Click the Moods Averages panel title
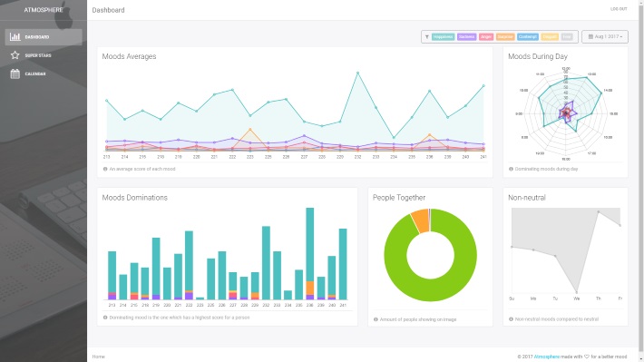The width and height of the screenshot is (644, 362). click(x=129, y=56)
